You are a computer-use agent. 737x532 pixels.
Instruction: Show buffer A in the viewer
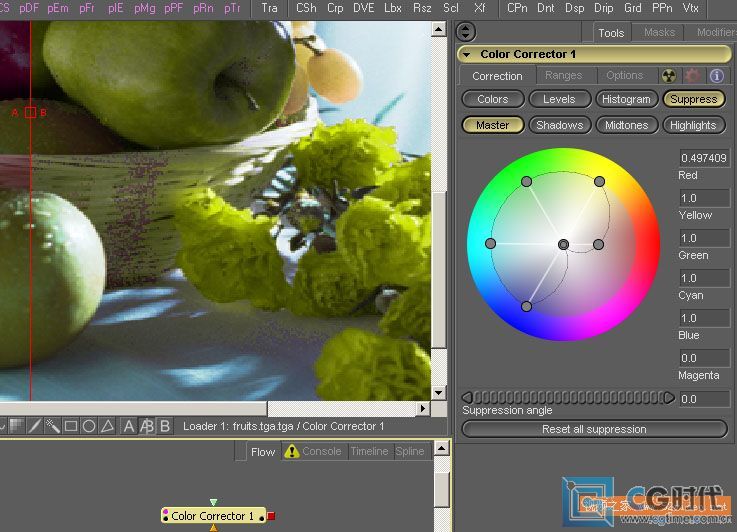point(128,426)
